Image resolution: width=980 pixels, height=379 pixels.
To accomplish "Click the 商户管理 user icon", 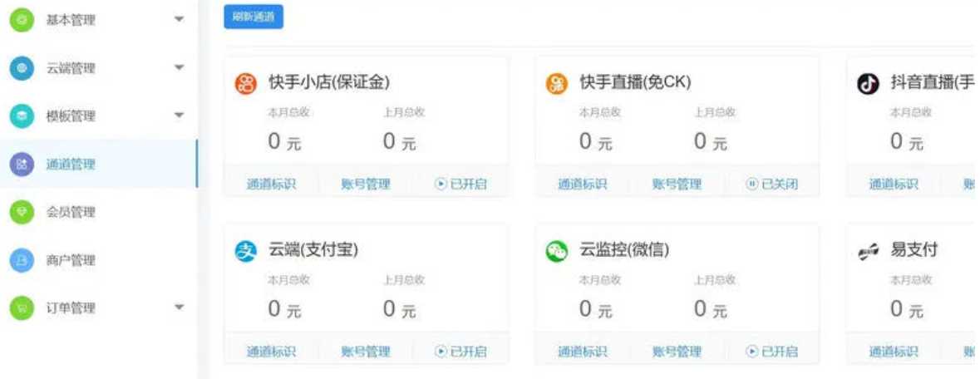I will pos(22,260).
